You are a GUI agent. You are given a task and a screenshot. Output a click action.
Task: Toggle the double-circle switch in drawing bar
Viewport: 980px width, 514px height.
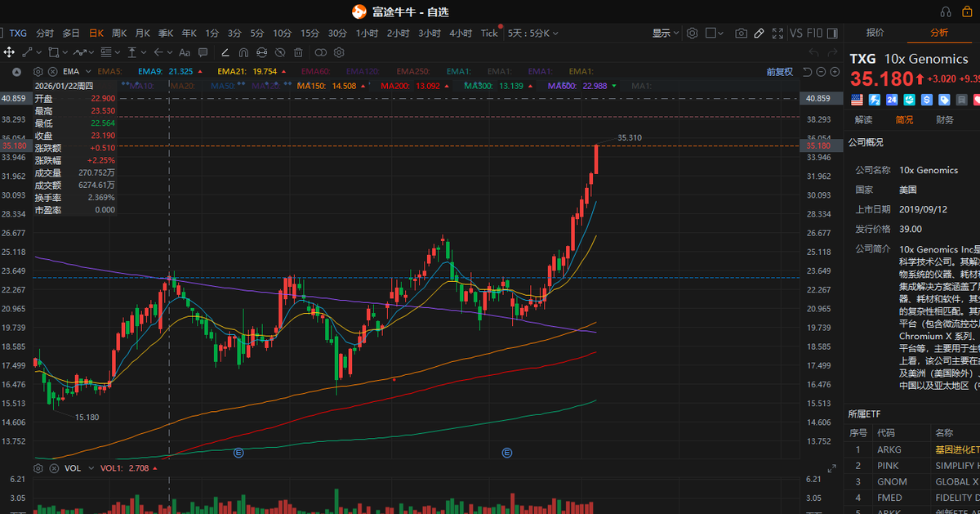pos(321,52)
